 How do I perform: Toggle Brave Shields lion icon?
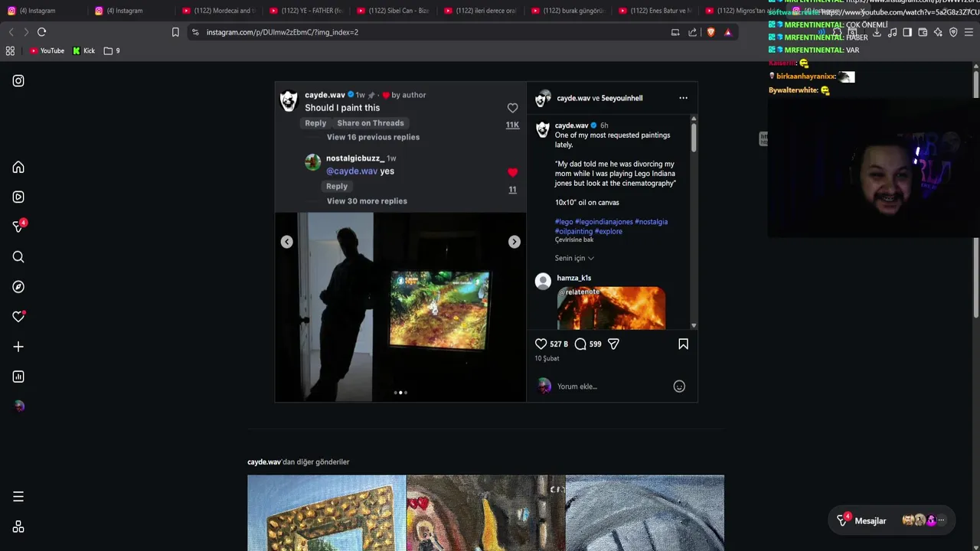tap(711, 32)
